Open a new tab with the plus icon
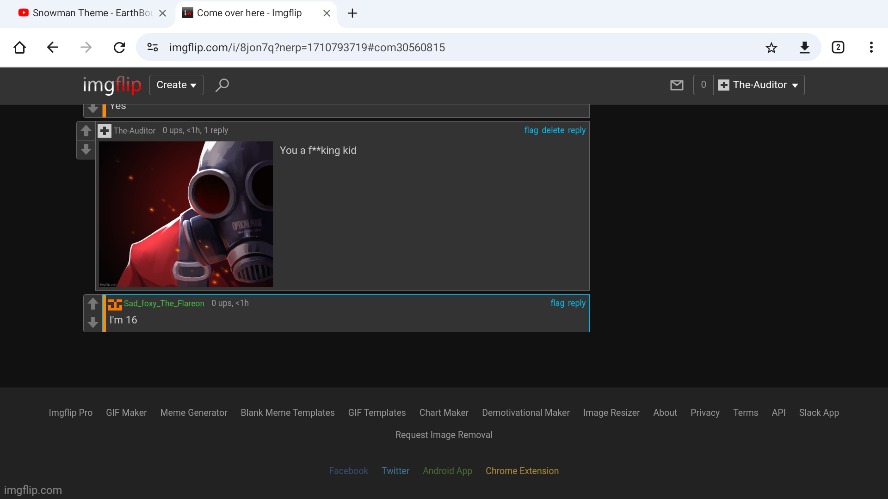888x499 pixels. tap(352, 13)
